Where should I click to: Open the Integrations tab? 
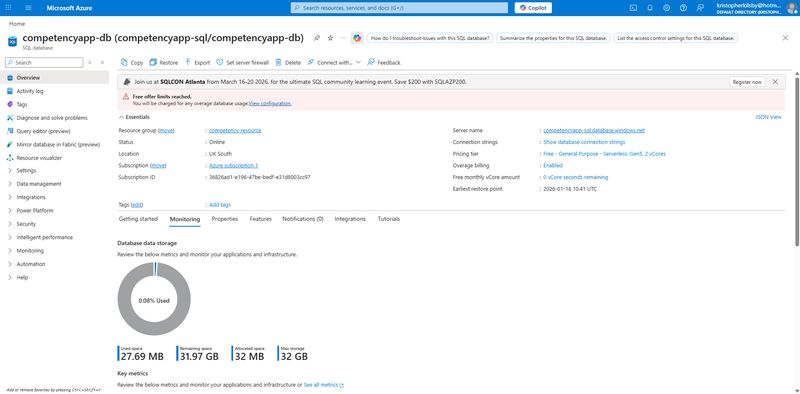pyautogui.click(x=350, y=219)
